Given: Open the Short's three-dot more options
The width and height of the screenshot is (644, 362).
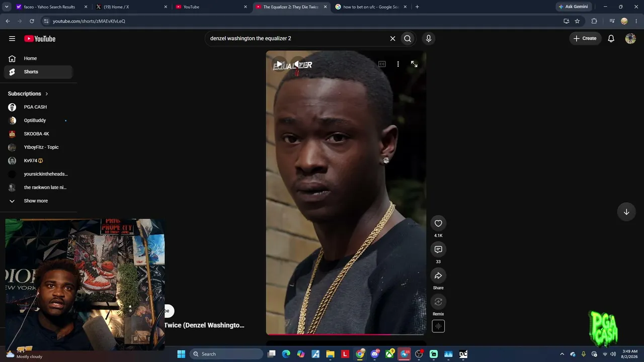Looking at the screenshot, I should click(398, 64).
